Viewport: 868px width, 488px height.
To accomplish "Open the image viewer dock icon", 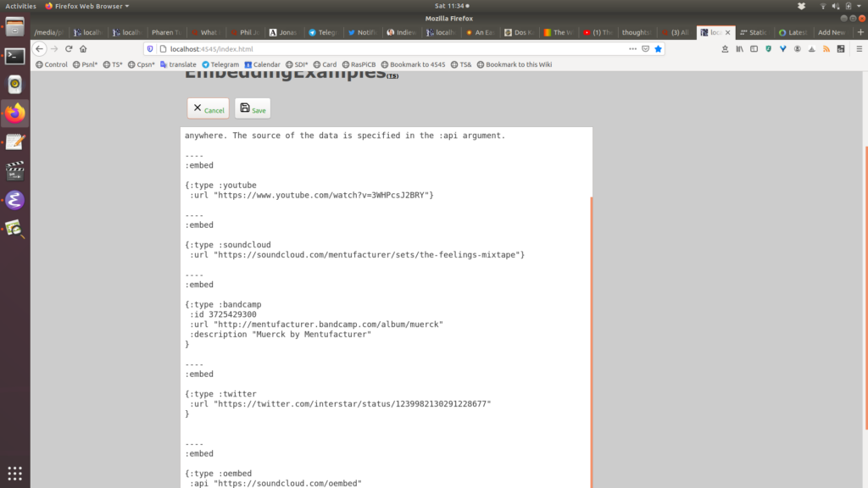I will (x=15, y=229).
